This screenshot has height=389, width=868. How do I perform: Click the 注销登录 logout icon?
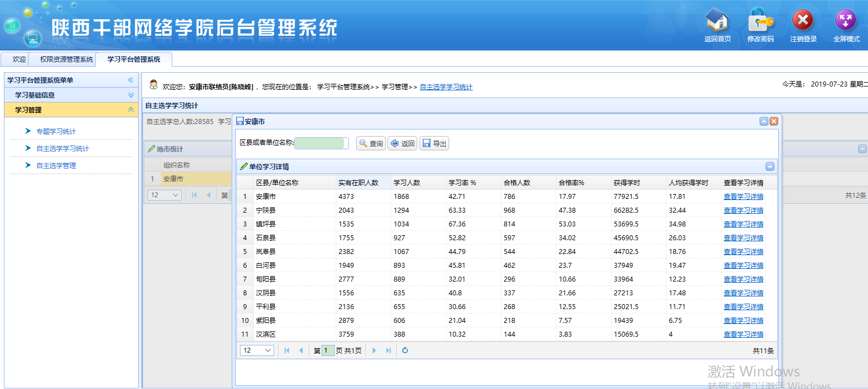point(803,21)
